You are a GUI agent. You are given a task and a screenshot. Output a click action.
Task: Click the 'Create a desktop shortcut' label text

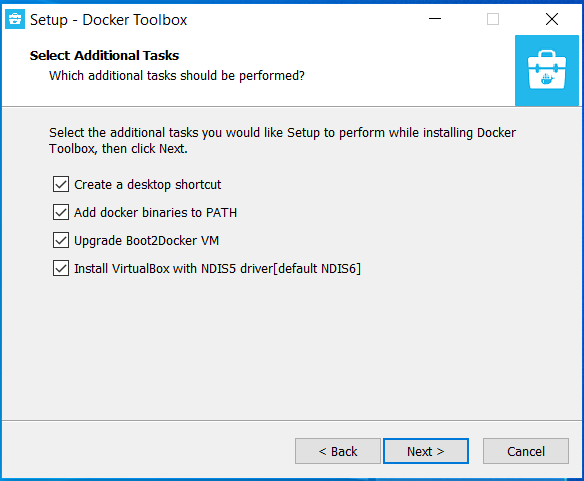(147, 184)
